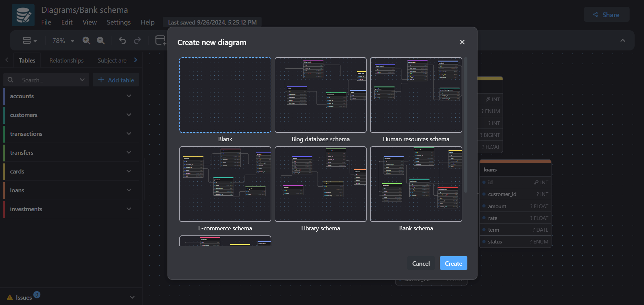
Task: Click the Create button
Action: coord(453,263)
